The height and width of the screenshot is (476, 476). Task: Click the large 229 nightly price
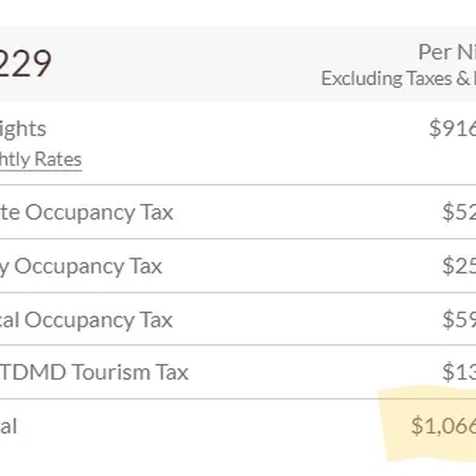tap(25, 63)
